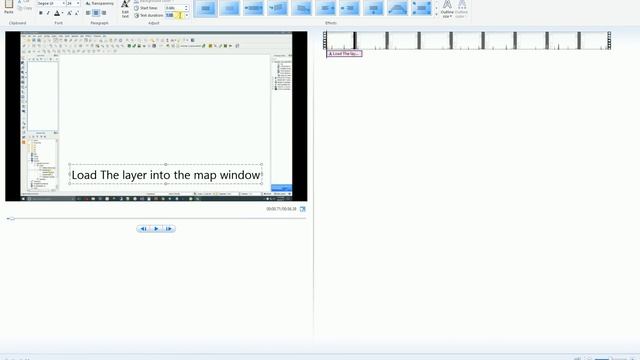Select the ninth arc-style text effect thumbnail

[398, 8]
